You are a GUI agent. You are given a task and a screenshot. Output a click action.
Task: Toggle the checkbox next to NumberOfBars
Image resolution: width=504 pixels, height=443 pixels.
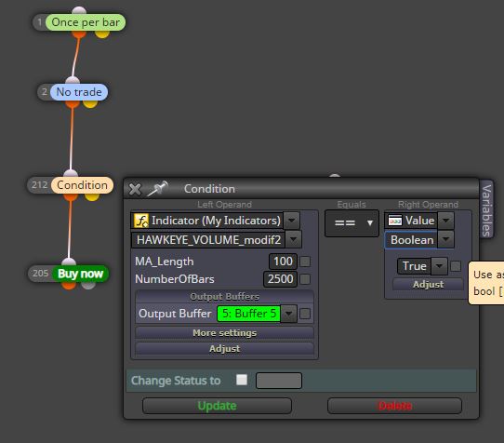tap(305, 279)
